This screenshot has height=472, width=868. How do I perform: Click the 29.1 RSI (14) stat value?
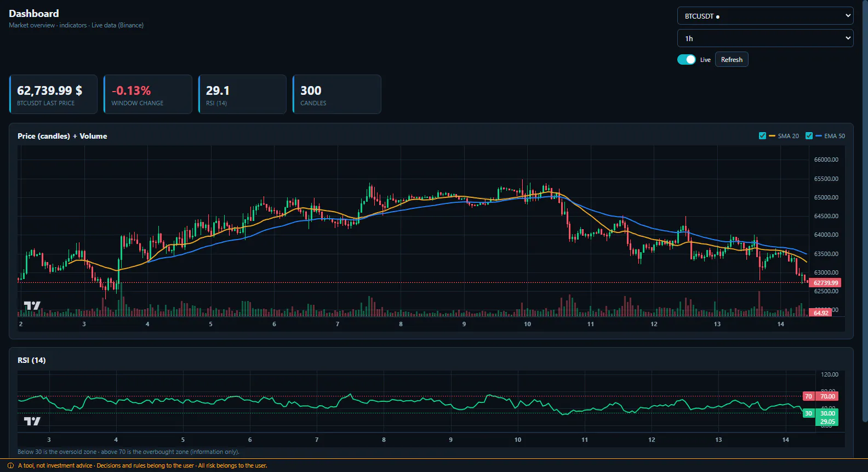[218, 90]
